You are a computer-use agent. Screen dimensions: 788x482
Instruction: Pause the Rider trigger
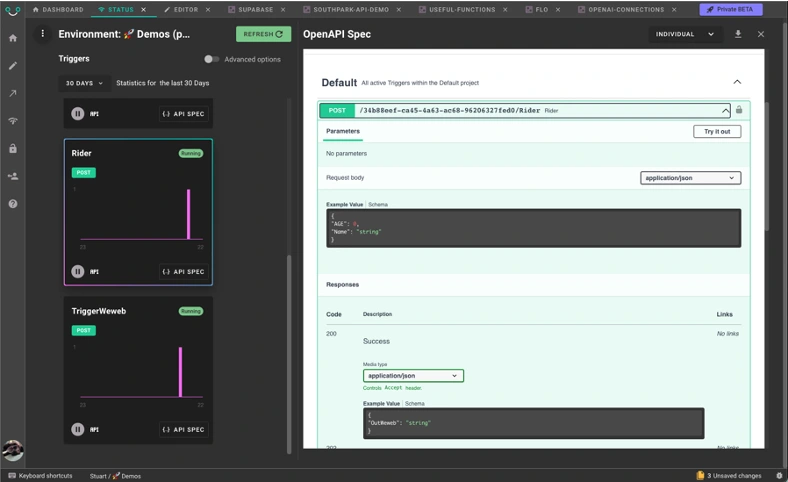coord(77,271)
